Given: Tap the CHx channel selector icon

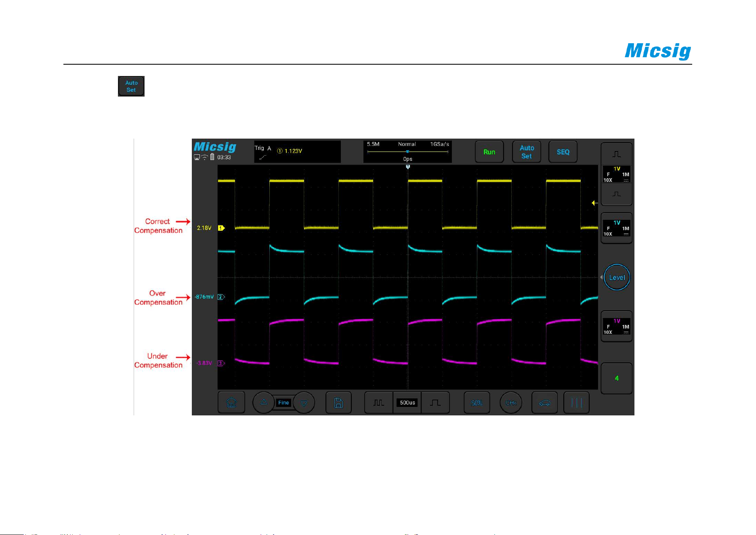Looking at the screenshot, I should tap(511, 402).
